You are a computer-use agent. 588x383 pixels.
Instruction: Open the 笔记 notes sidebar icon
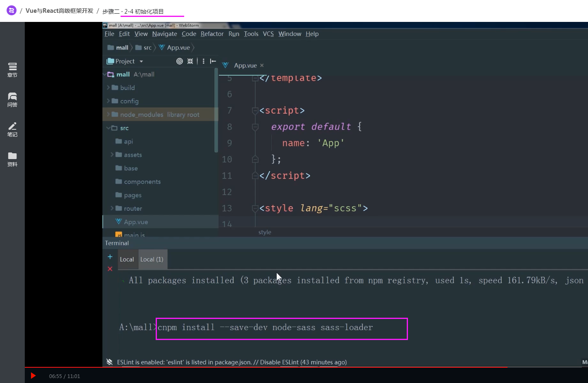[x=12, y=129]
